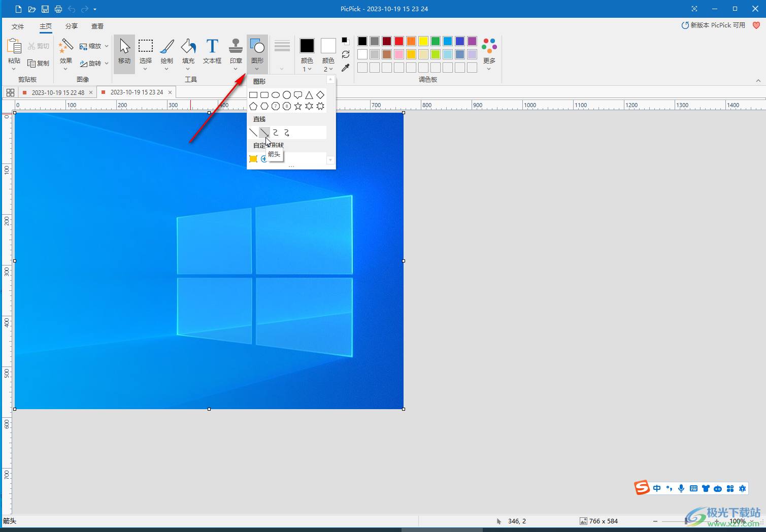Choose the red palette swatch
Viewport: 766px width, 532px height.
coord(399,41)
